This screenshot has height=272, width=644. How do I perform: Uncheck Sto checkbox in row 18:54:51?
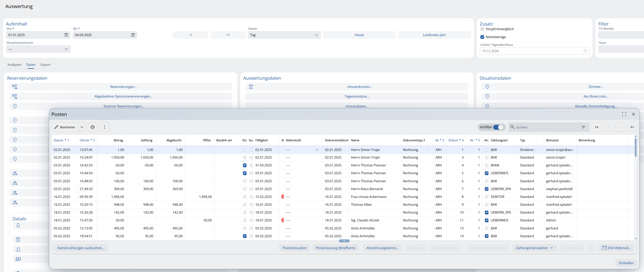pos(245,236)
